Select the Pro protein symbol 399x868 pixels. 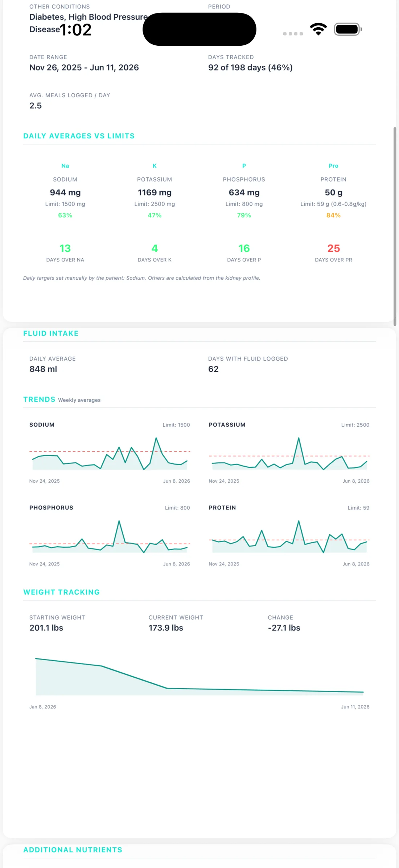333,166
